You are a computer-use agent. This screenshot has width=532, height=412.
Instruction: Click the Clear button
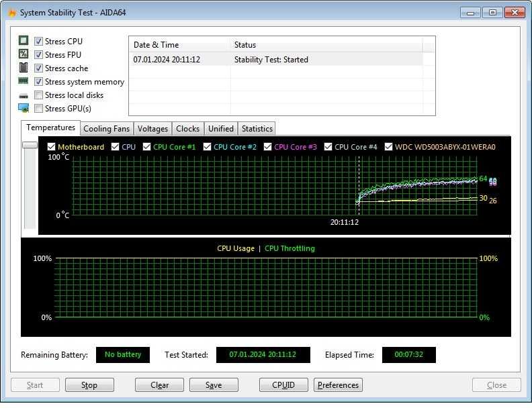(159, 385)
